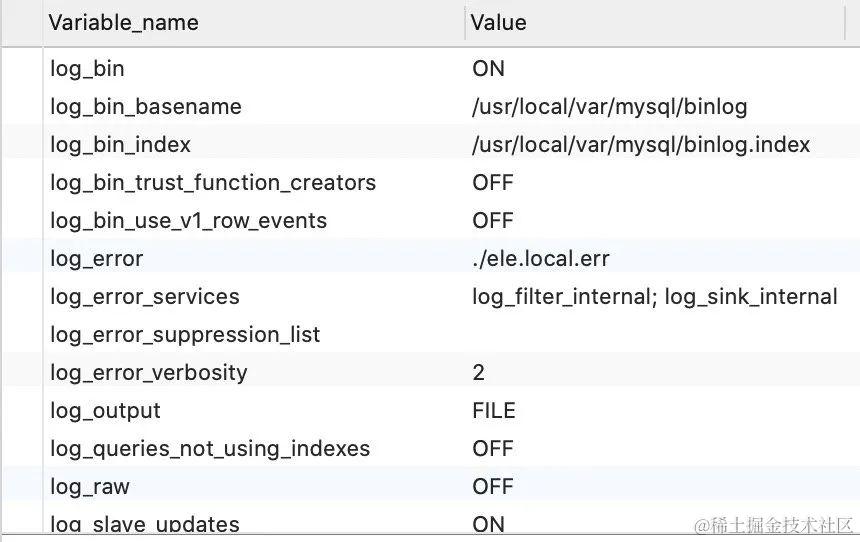Click the log_error_services variable name
Viewport: 860px width, 542px height.
145,297
